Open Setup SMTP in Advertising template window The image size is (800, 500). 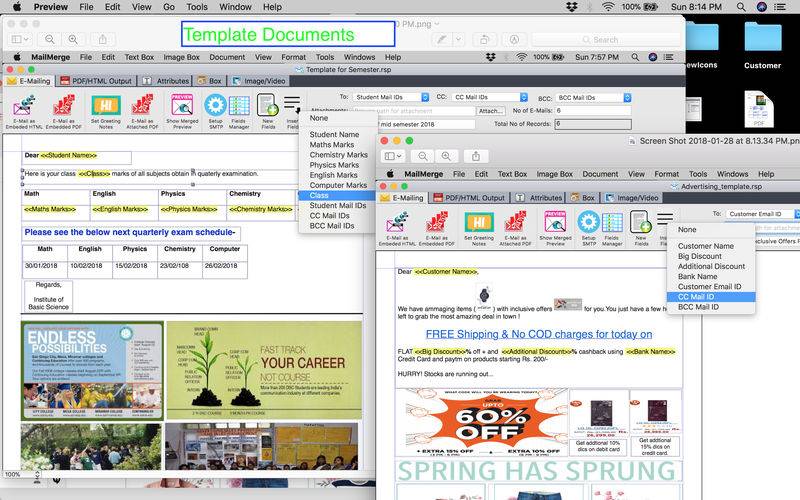click(x=588, y=229)
